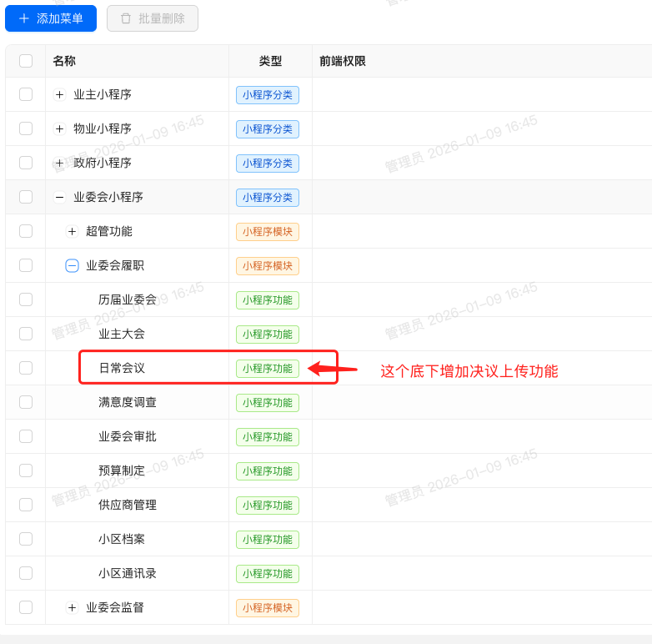Screen dimensions: 652x644
Task: Collapse the 业委会小程序 tree node
Action: click(x=59, y=198)
